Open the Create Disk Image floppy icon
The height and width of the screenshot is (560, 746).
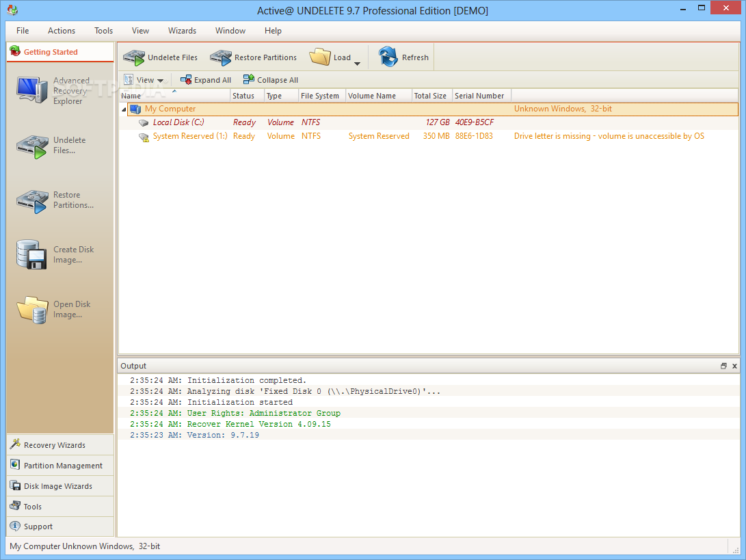click(31, 254)
